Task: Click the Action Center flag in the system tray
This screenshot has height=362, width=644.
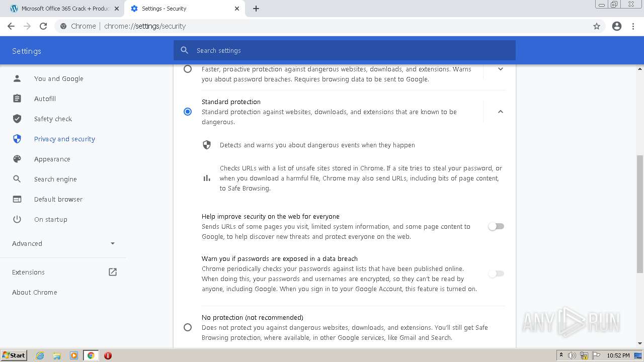Action: pos(596,355)
